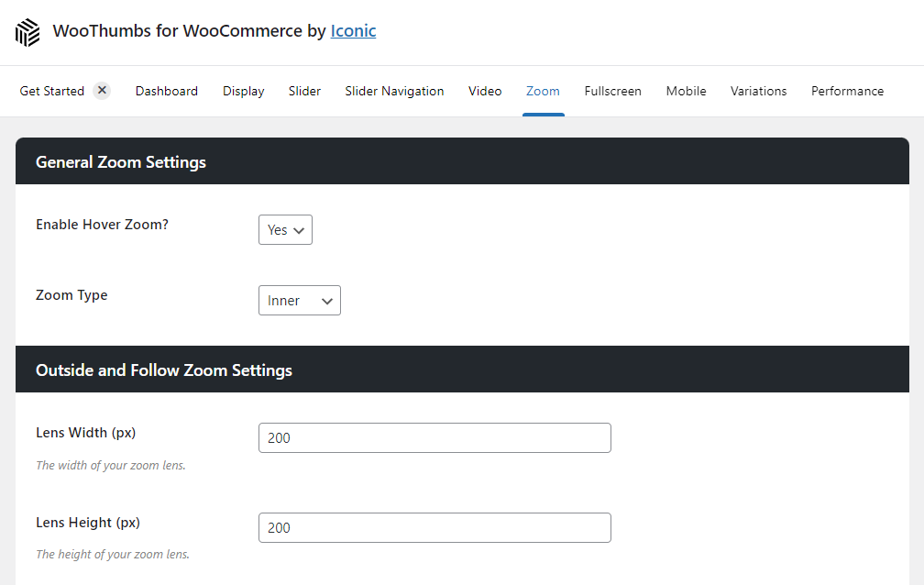Screen dimensions: 924x585
Task: Open the Display settings tab
Action: click(x=242, y=91)
